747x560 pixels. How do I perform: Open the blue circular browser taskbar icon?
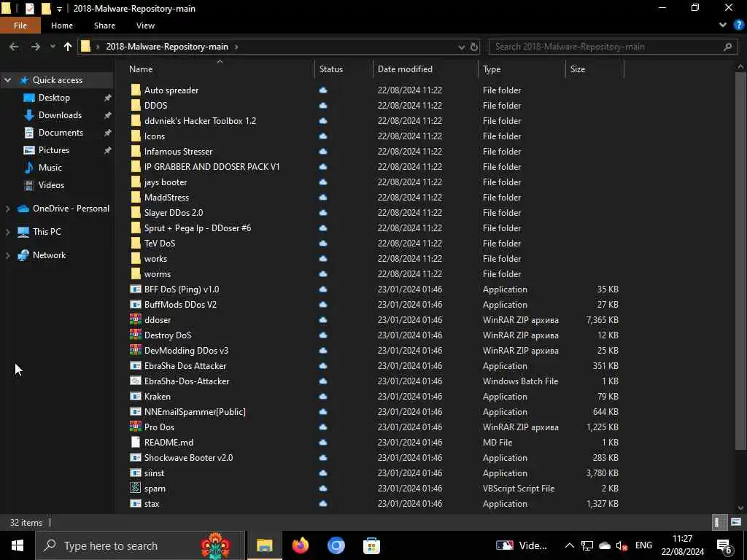click(336, 545)
